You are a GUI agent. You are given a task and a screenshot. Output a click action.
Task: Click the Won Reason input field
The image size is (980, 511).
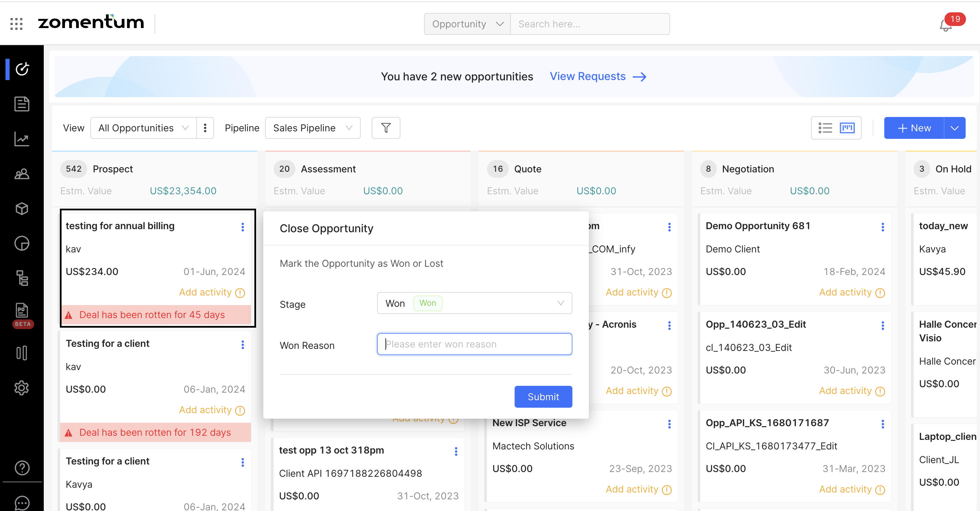click(x=474, y=344)
